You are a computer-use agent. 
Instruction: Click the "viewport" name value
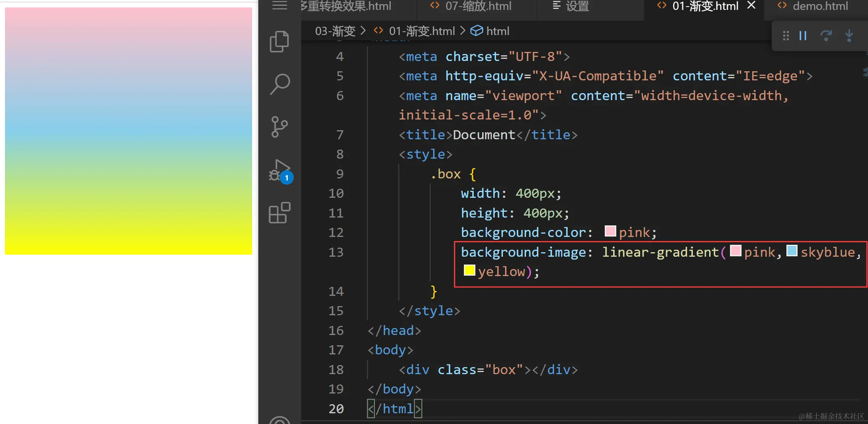pos(524,96)
